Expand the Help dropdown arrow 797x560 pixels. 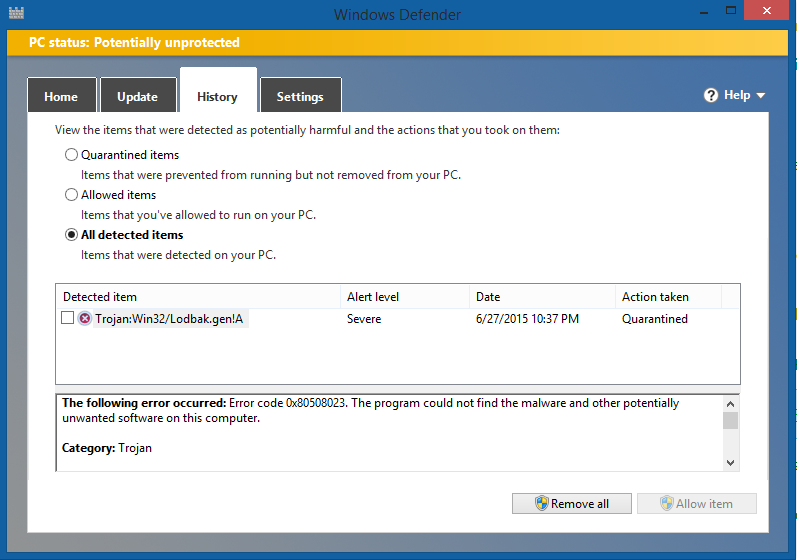pos(761,96)
